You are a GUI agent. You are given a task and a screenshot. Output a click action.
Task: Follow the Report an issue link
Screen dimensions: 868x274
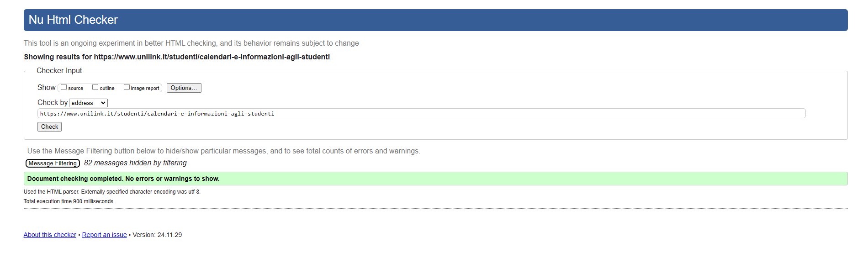[104, 235]
